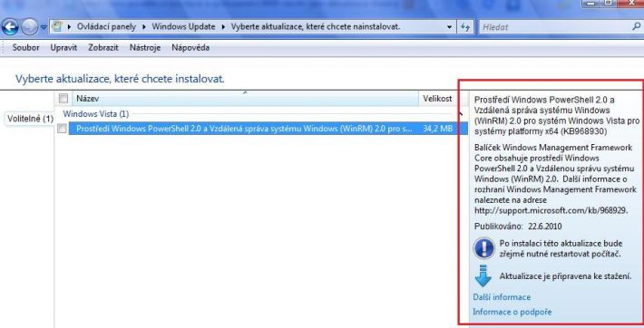Click the Forward navigation arrow button
This screenshot has width=644, height=328.
point(29,27)
